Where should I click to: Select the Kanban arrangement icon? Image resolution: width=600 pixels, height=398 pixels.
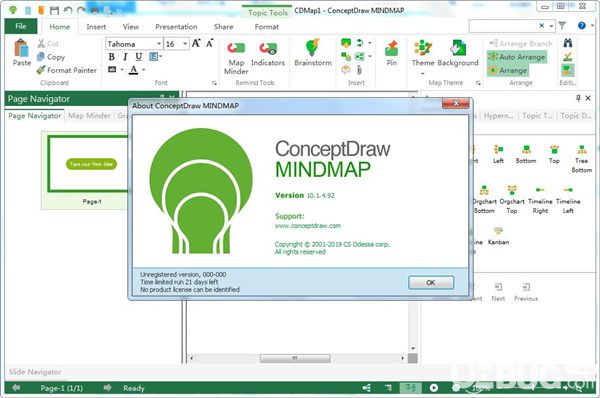pos(498,231)
